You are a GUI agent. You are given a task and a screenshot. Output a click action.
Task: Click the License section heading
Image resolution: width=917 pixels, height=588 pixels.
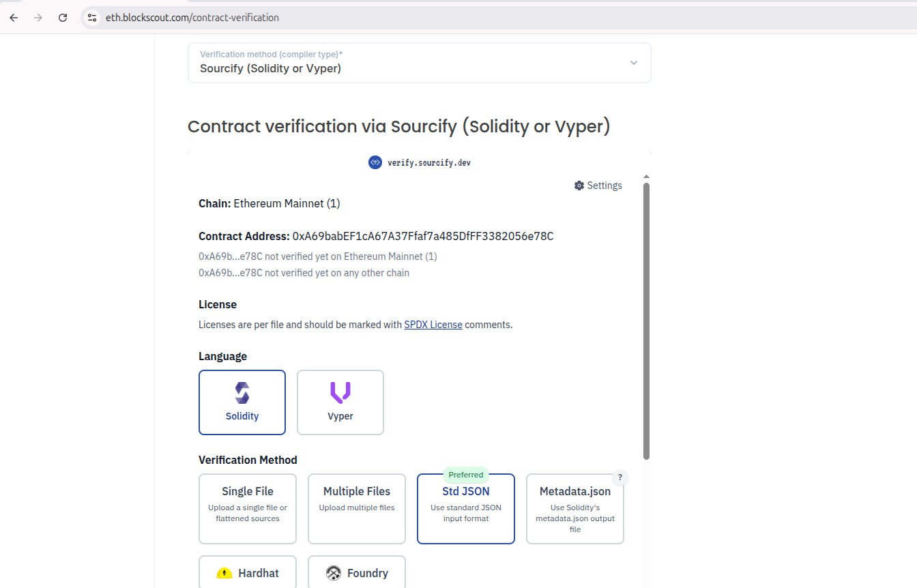coord(218,304)
